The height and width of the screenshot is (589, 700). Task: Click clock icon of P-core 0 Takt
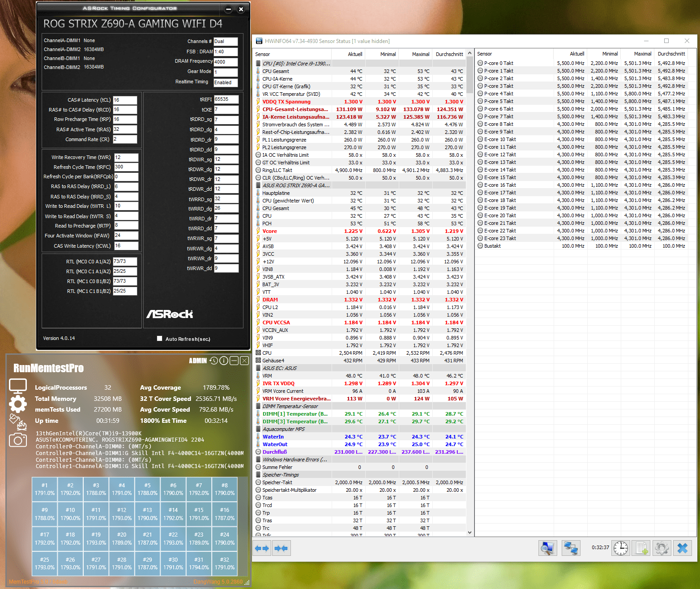480,63
